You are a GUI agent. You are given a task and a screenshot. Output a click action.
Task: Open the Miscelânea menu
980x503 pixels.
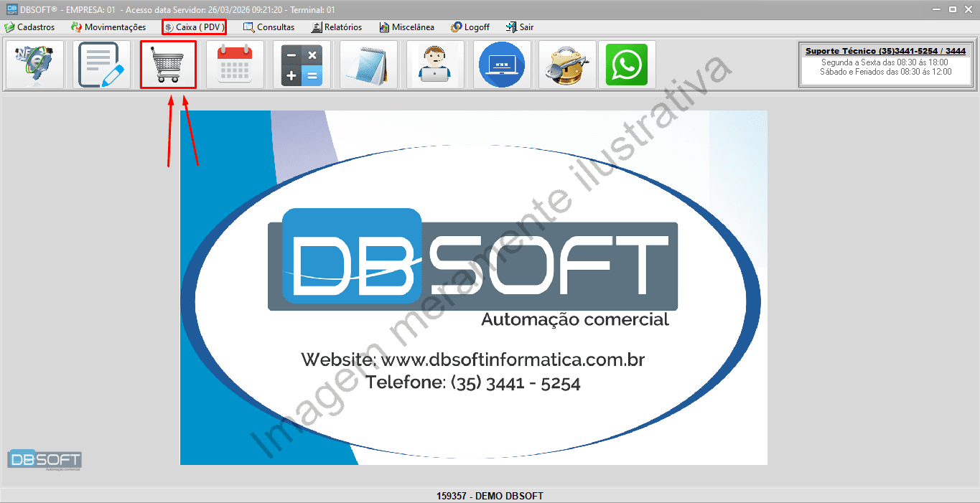pos(406,27)
